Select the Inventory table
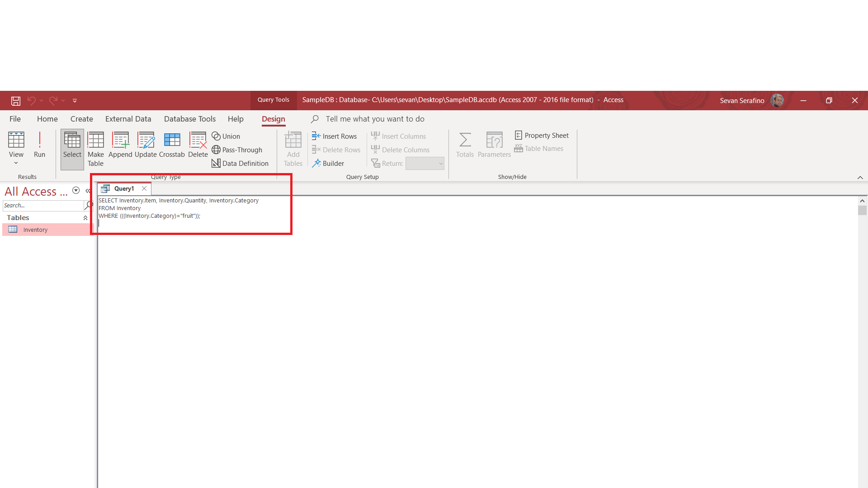 pyautogui.click(x=47, y=230)
